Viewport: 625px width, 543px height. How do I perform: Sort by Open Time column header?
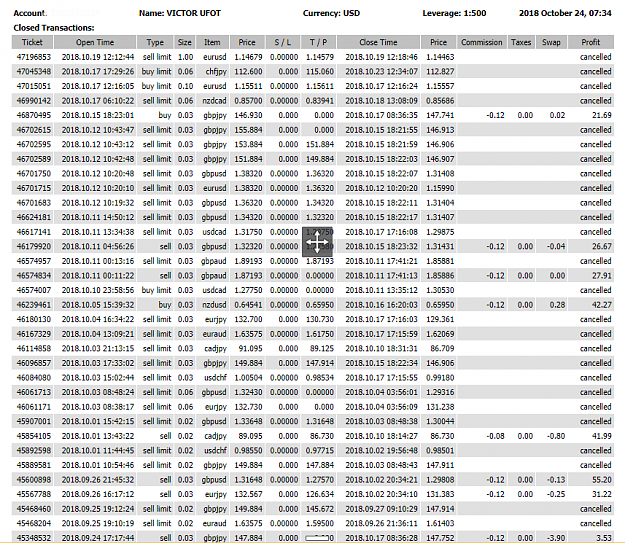click(x=95, y=42)
